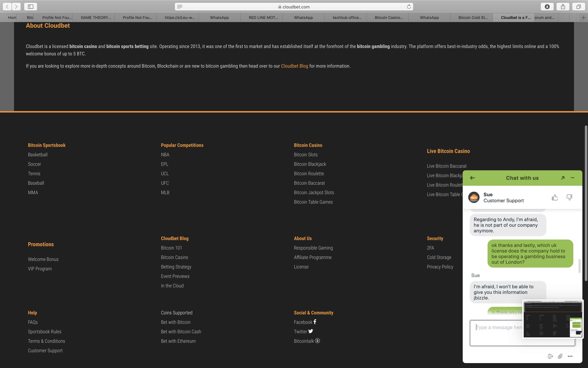588x368 pixels.
Task: Open Bitcoin Table Games link
Action: tap(313, 202)
